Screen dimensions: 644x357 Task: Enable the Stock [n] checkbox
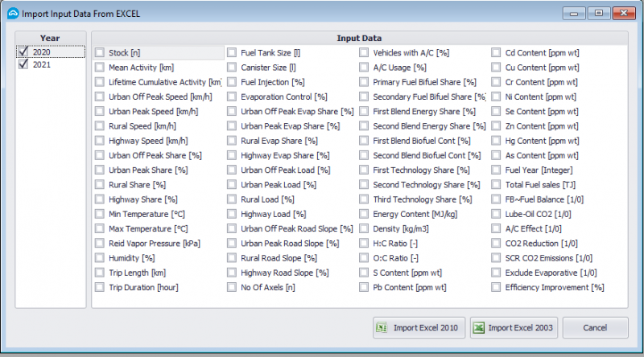(x=99, y=52)
